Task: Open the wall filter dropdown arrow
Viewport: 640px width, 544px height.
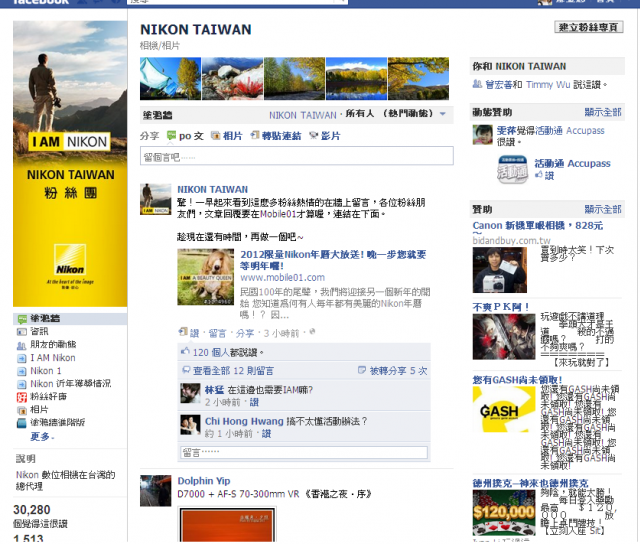Action: [443, 114]
